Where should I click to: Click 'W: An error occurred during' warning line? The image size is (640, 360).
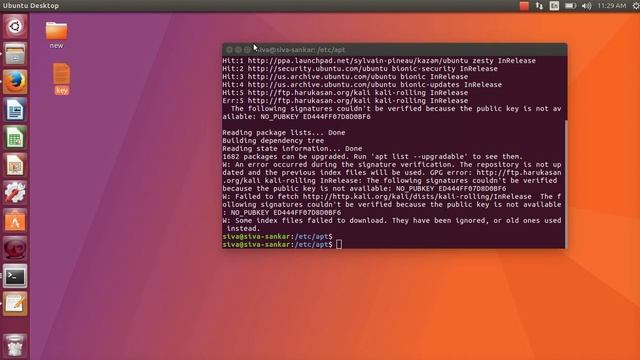[392, 164]
